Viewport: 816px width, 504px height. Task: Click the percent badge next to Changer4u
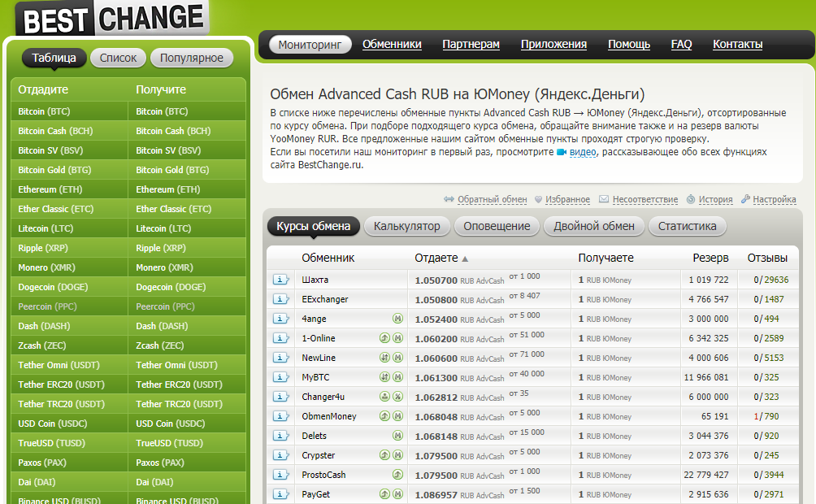click(397, 397)
